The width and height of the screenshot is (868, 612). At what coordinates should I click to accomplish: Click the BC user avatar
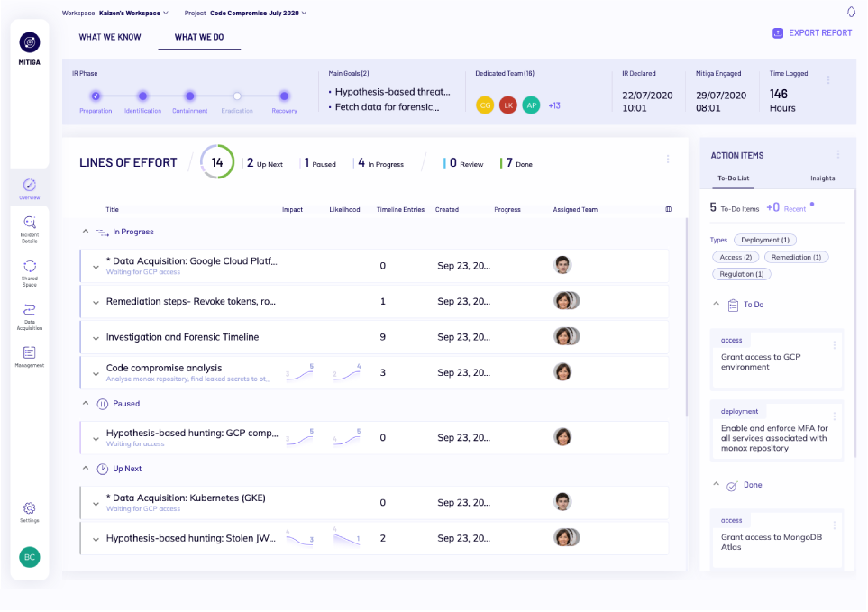point(30,557)
